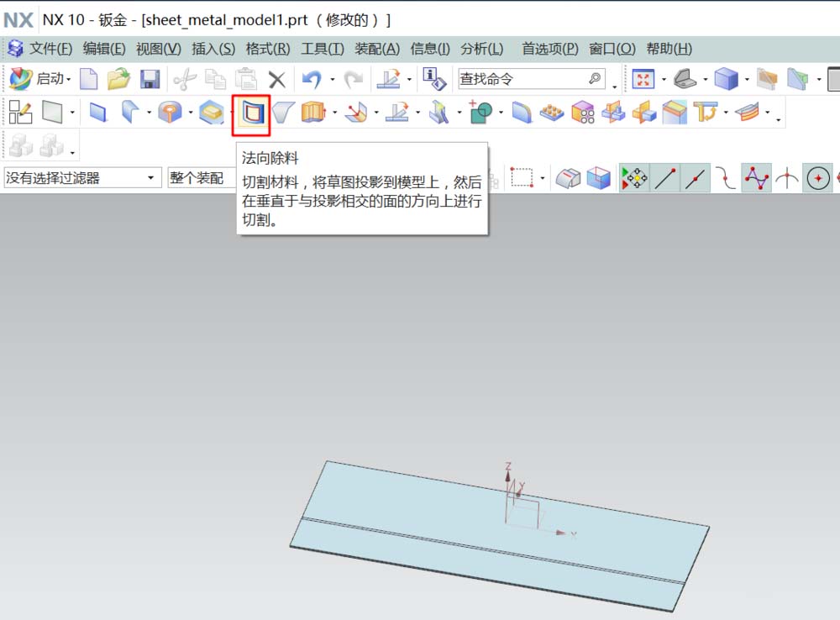Click the Unite boolean icon with plus

(x=480, y=112)
